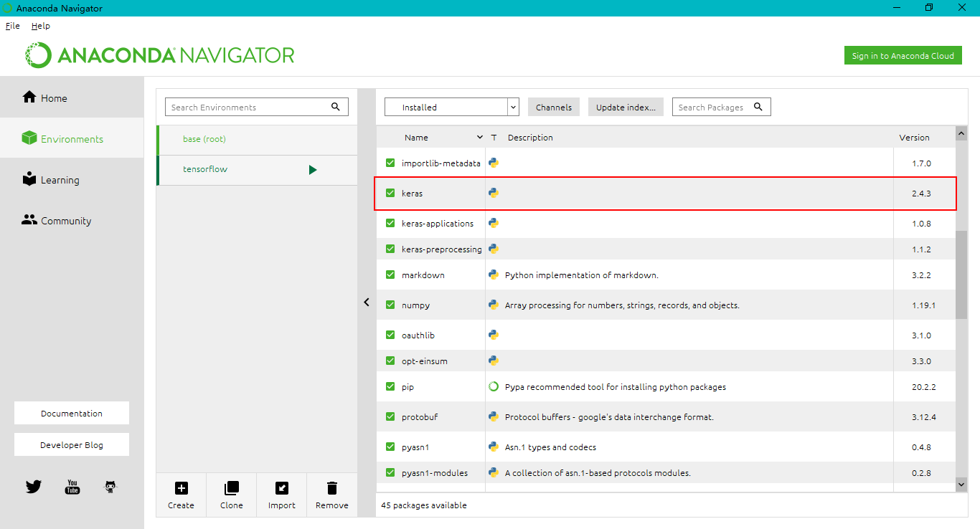Open the Home section icon
Viewport: 980px width, 529px height.
(29, 97)
